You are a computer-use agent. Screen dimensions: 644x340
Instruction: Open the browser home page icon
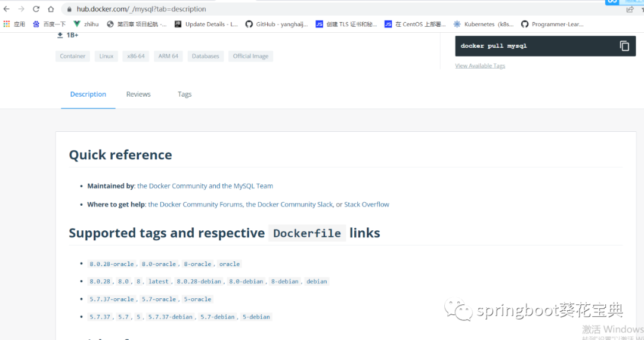[51, 9]
